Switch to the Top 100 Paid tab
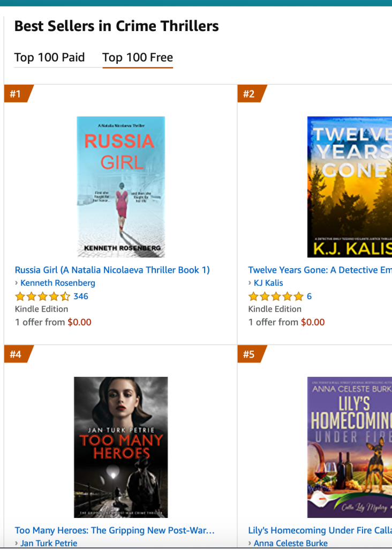The height and width of the screenshot is (549, 392). (x=49, y=57)
